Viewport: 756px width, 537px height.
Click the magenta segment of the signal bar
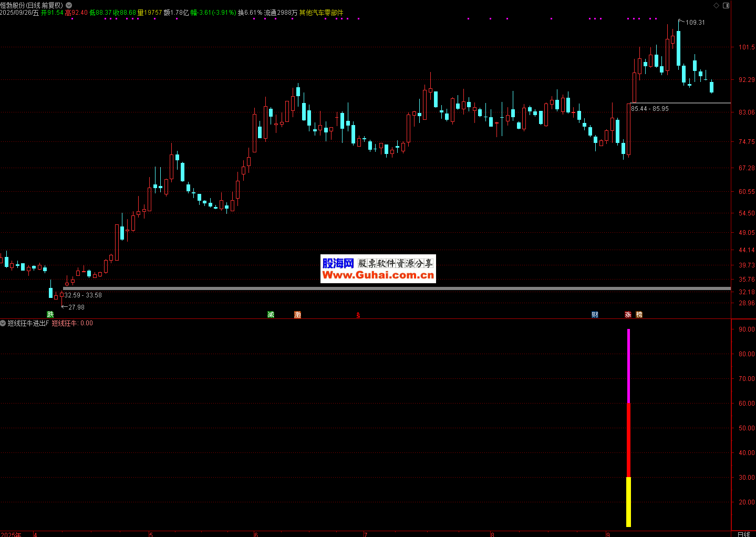(628, 366)
